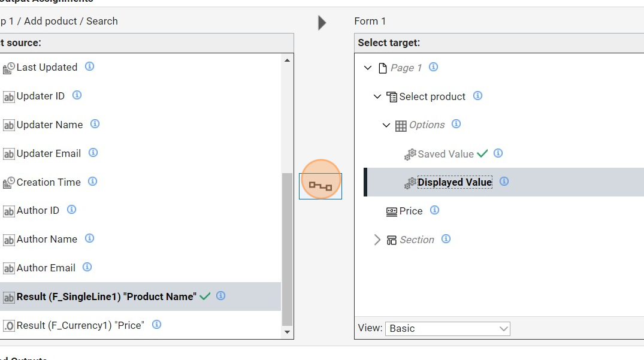
Task: Collapse the Page 1 tree node
Action: click(368, 68)
